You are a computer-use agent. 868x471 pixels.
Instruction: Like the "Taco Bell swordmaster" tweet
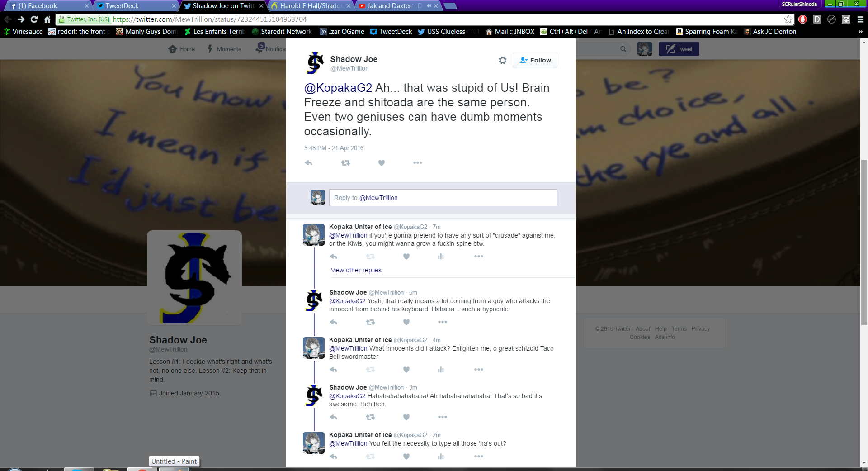point(406,370)
